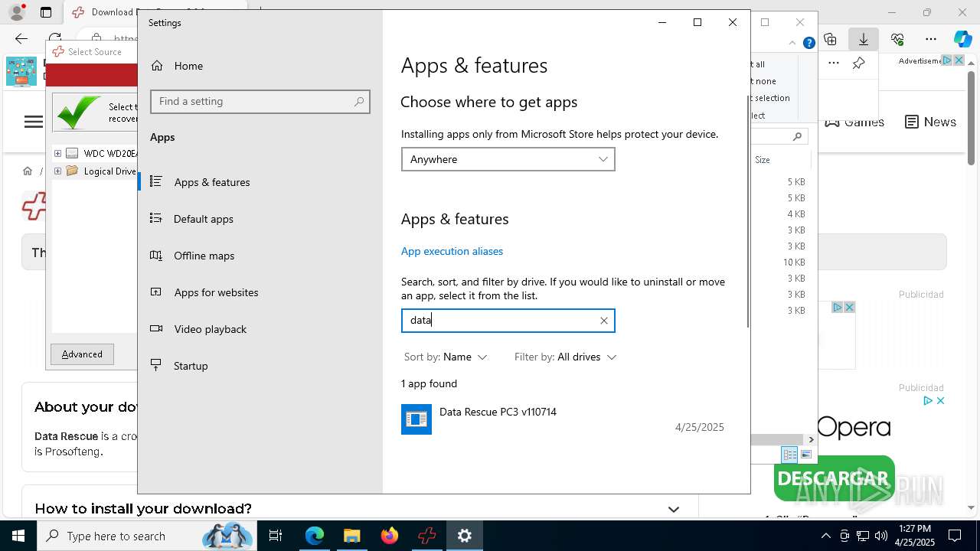Open the News link on webpage
980x551 pixels.
[930, 122]
